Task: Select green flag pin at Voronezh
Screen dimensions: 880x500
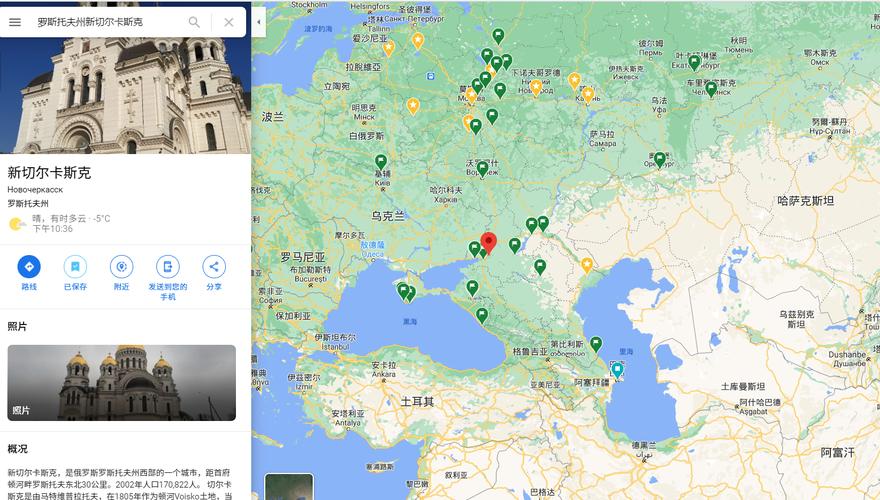Action: (x=482, y=168)
